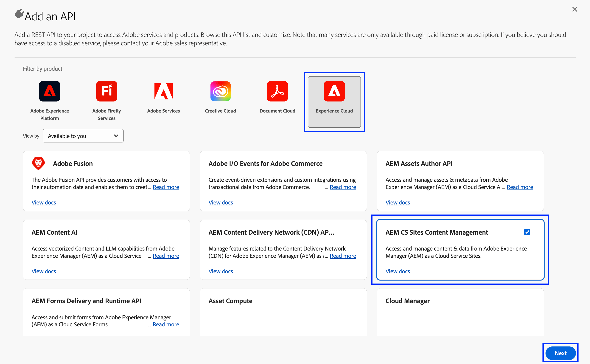Image resolution: width=590 pixels, height=364 pixels.
Task: Open View docs for AEM Content AI
Action: point(44,271)
